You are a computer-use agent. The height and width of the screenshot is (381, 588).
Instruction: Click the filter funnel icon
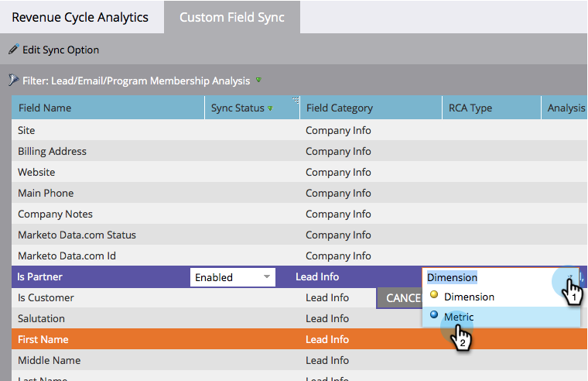pyautogui.click(x=13, y=80)
